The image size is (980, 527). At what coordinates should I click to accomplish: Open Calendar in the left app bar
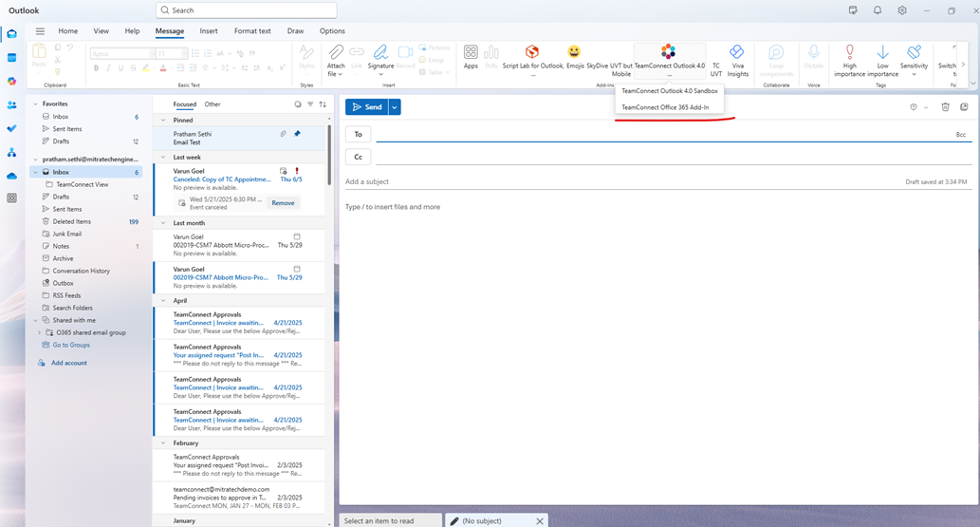tap(12, 58)
